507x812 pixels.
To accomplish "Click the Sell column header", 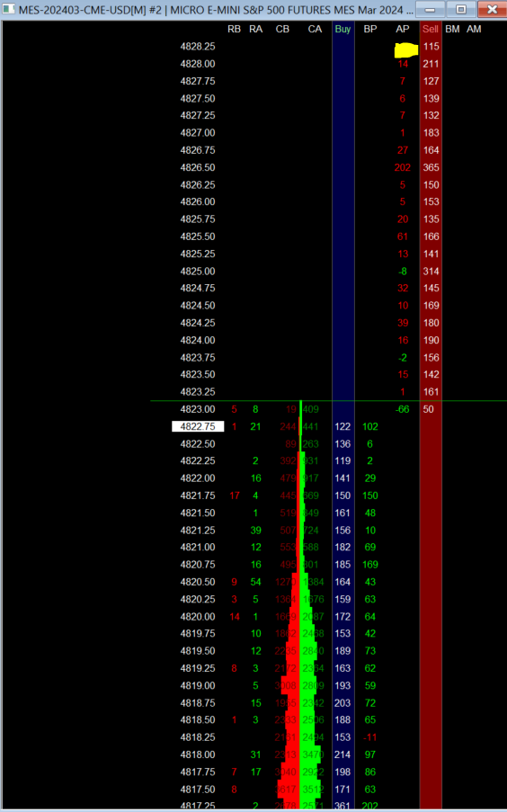I will [x=431, y=29].
